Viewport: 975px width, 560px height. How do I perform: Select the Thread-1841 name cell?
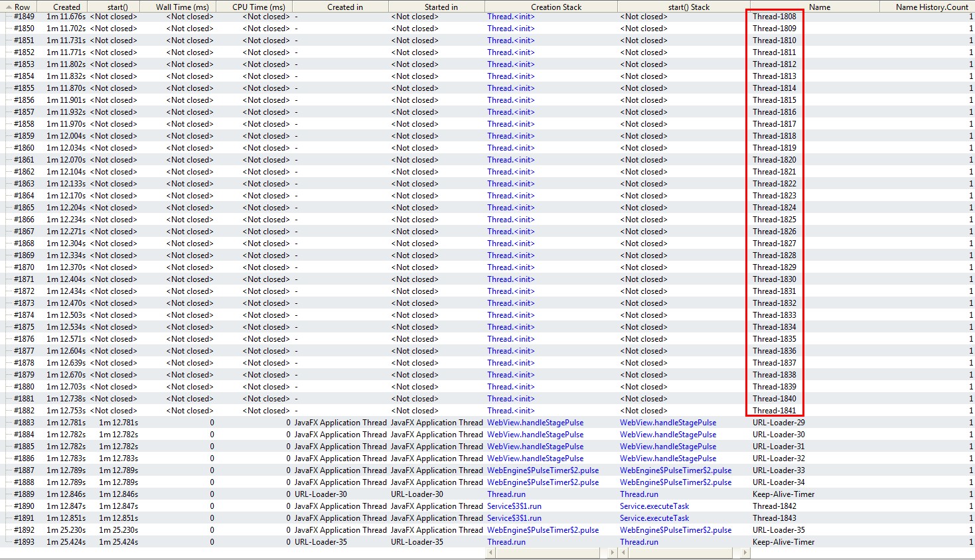tap(774, 411)
